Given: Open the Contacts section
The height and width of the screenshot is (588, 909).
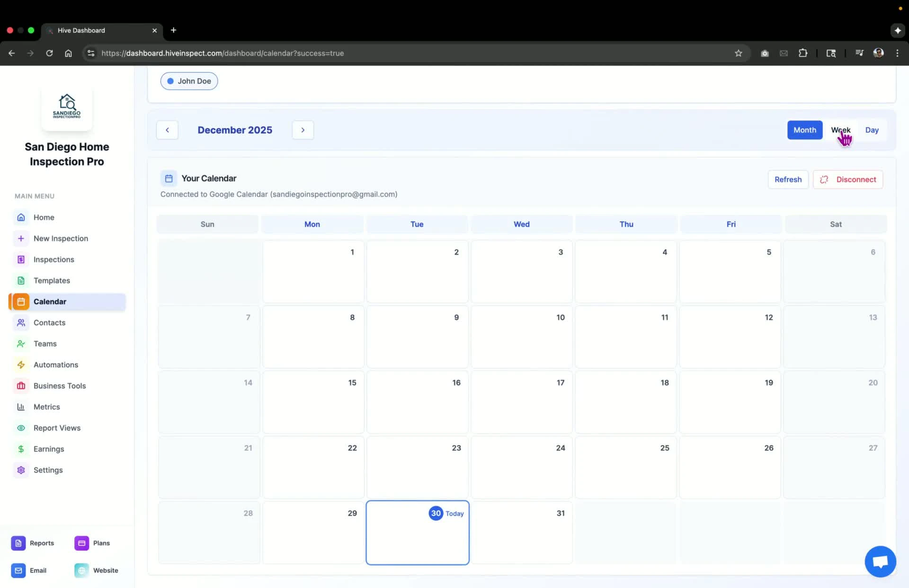Looking at the screenshot, I should [x=49, y=322].
